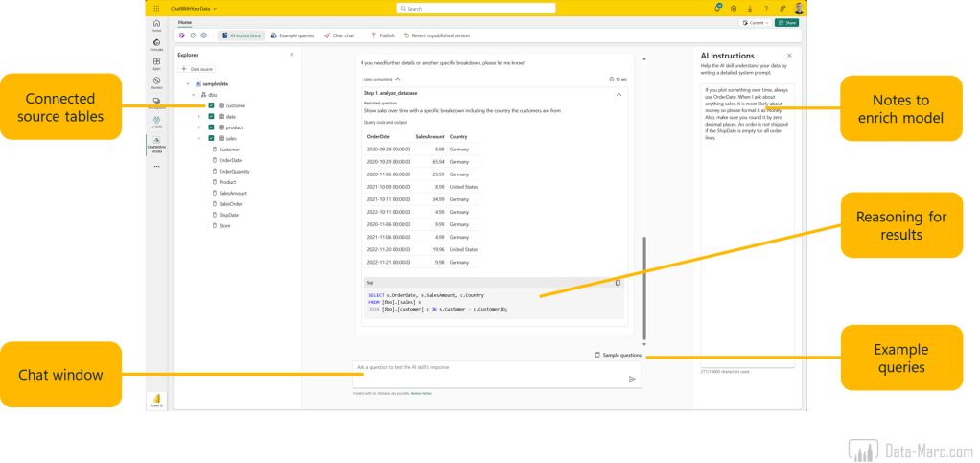This screenshot has width=980, height=463.
Task: Select the AI instructions tab
Action: [241, 35]
